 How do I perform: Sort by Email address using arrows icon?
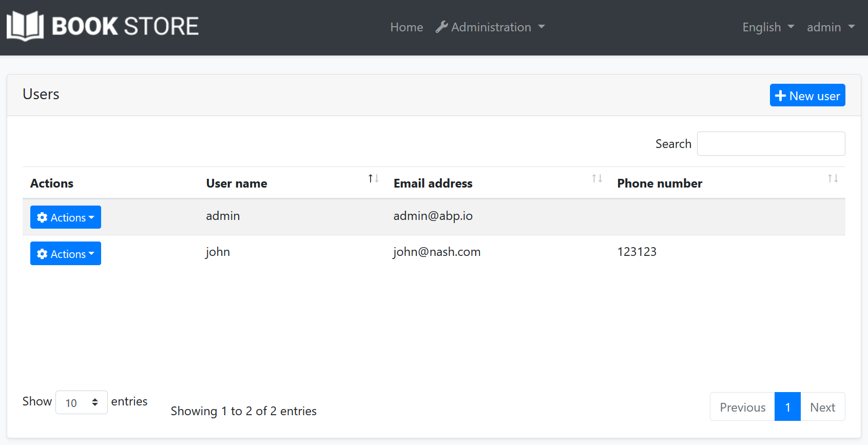click(596, 178)
